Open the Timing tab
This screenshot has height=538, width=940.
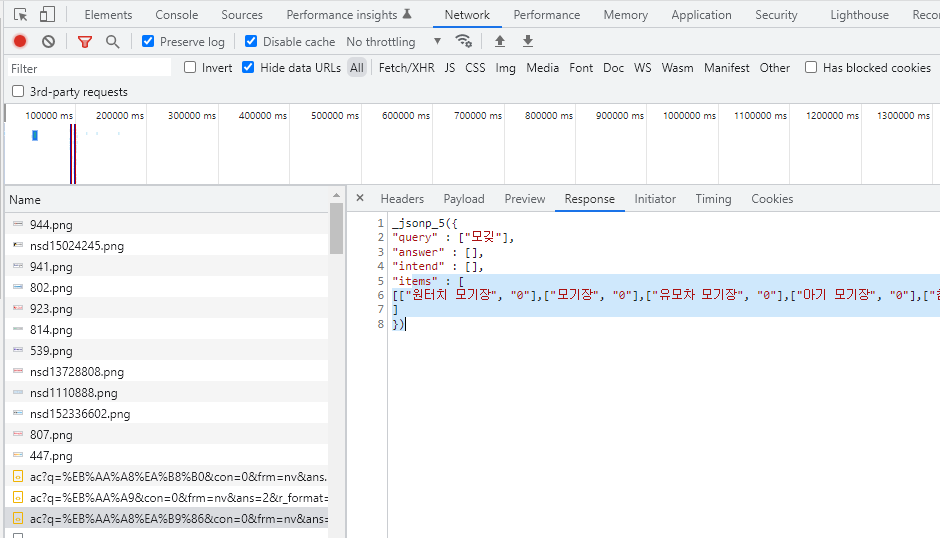(713, 199)
